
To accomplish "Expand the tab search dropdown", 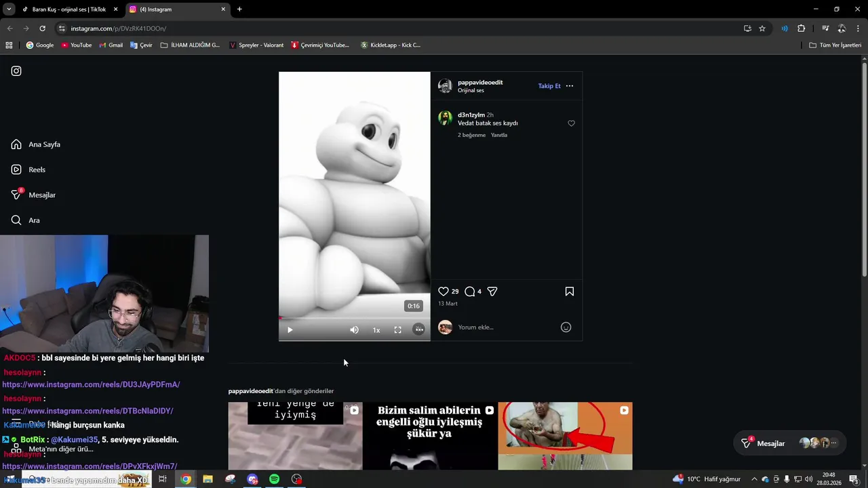I will [x=9, y=9].
